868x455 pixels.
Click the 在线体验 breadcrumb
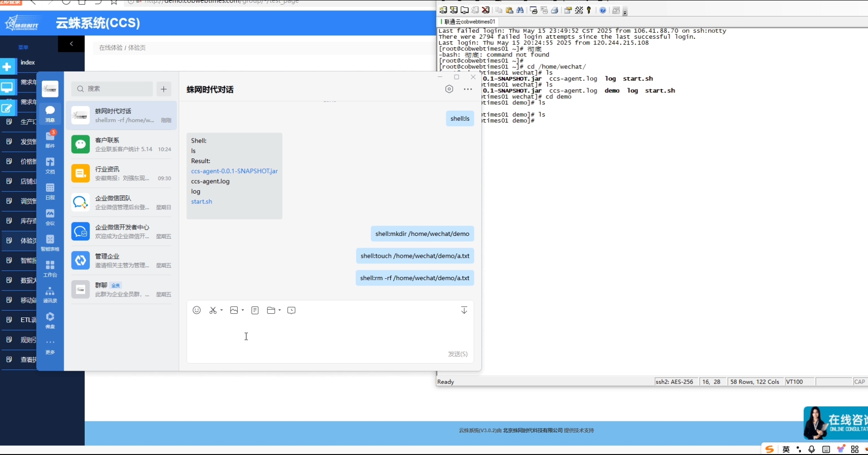point(111,48)
